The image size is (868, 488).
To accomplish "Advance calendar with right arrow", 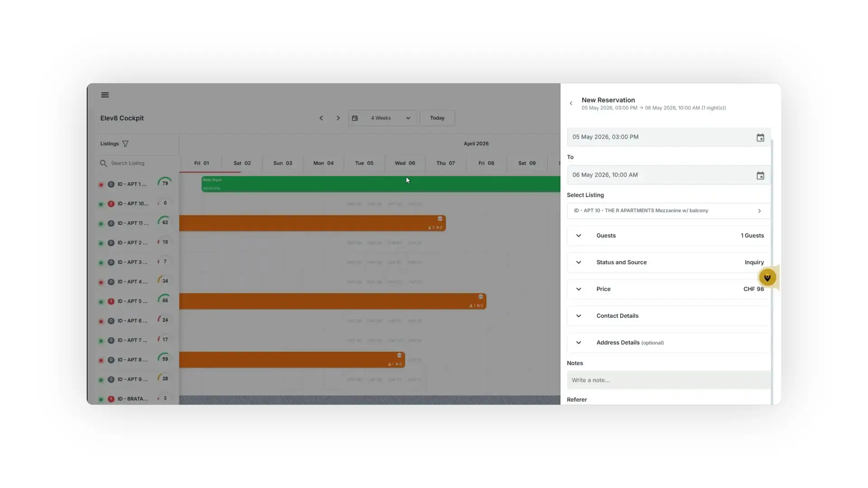I will coord(338,118).
